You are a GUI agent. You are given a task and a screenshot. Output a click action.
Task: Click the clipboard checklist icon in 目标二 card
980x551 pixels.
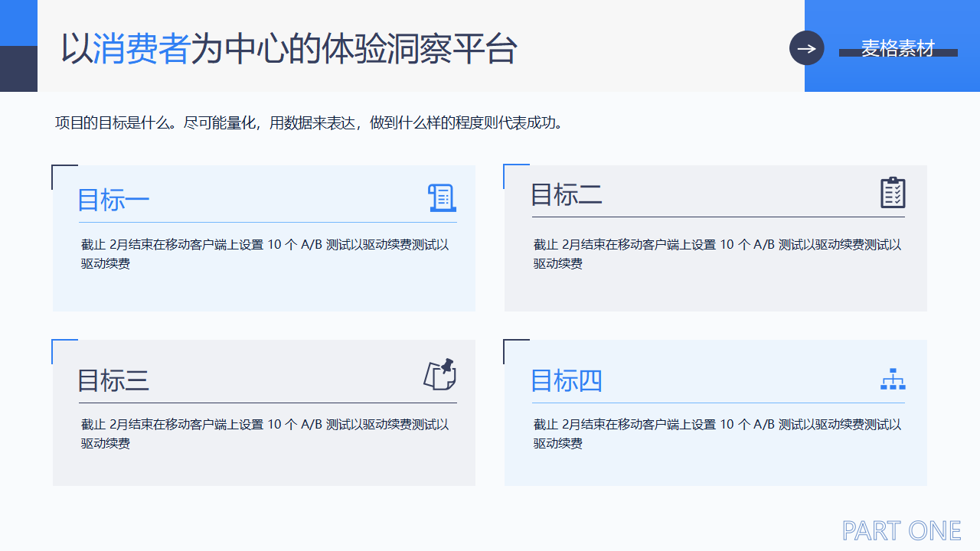tap(893, 193)
